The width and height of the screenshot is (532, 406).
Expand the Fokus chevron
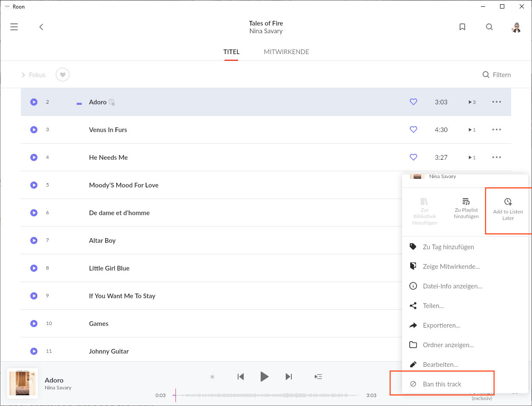[x=23, y=75]
